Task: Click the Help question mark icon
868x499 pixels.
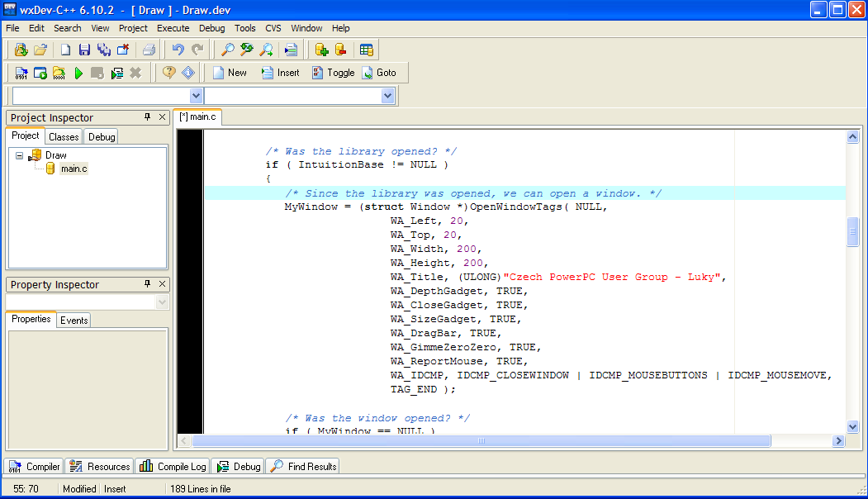Action: (168, 73)
